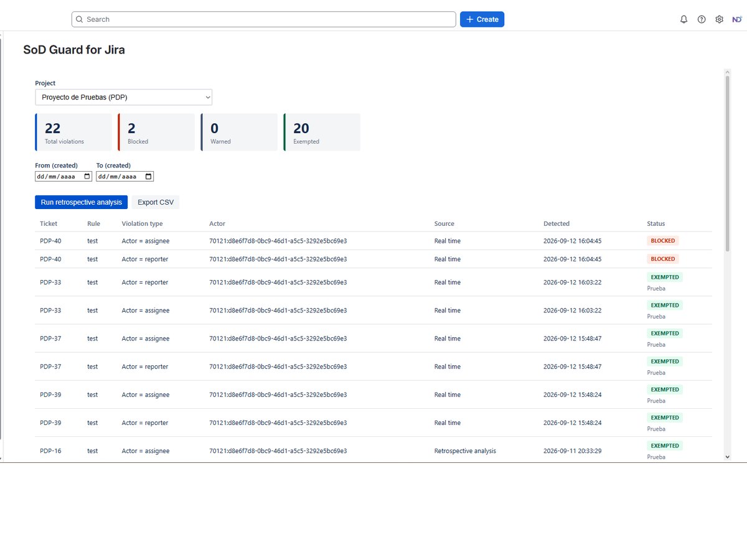Screen dimensions: 747x560
Task: Click EXEMPTED badge in PDP-37 Actor = reporter row
Action: pos(665,362)
